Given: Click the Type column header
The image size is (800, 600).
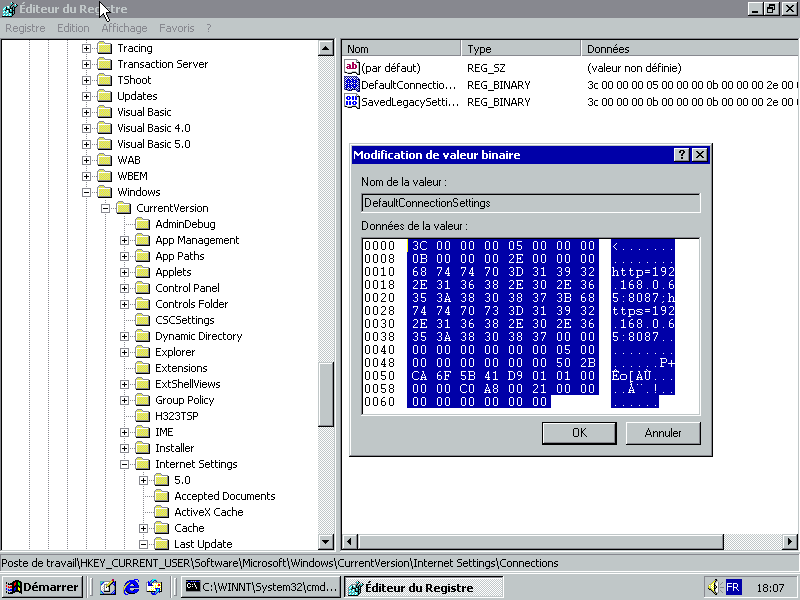Looking at the screenshot, I should click(x=521, y=48).
